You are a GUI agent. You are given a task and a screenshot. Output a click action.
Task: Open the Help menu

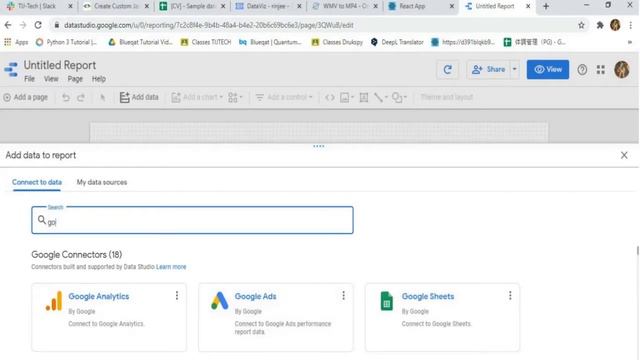click(x=99, y=79)
